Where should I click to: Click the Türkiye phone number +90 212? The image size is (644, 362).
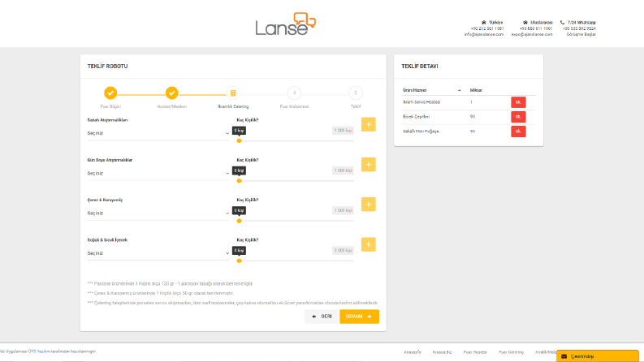(x=487, y=28)
